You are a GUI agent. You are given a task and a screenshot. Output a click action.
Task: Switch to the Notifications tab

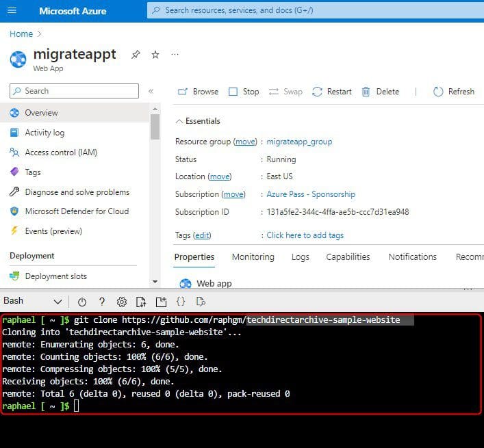[x=412, y=257]
